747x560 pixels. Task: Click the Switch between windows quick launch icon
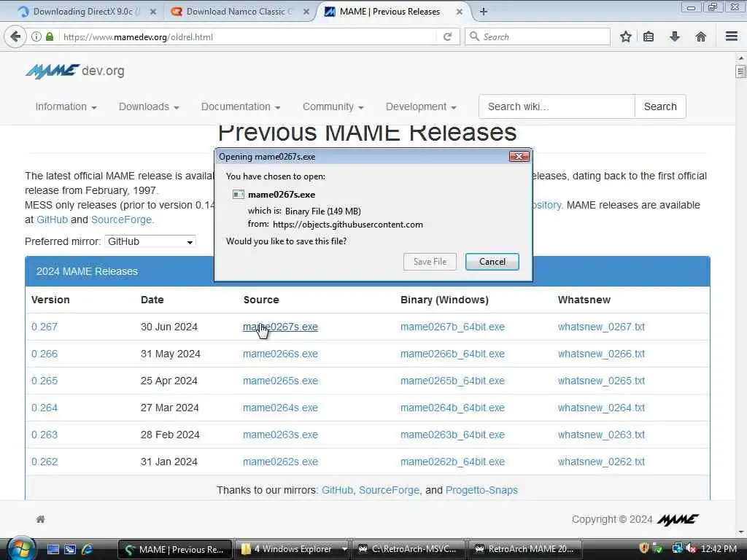(x=70, y=549)
